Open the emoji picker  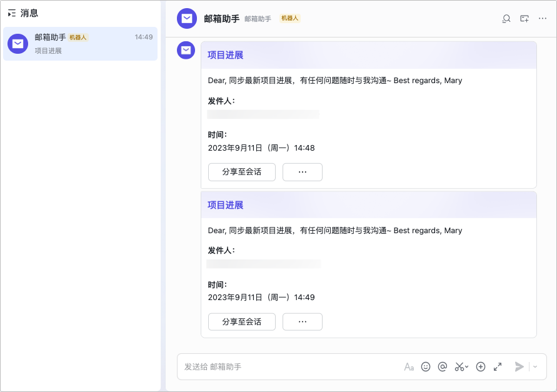426,367
